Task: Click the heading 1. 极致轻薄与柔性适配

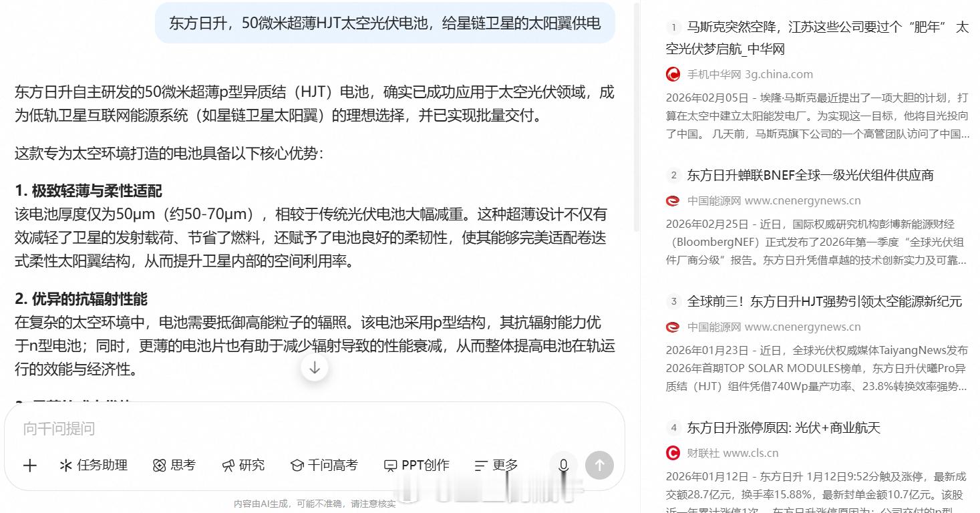Action: pyautogui.click(x=88, y=191)
